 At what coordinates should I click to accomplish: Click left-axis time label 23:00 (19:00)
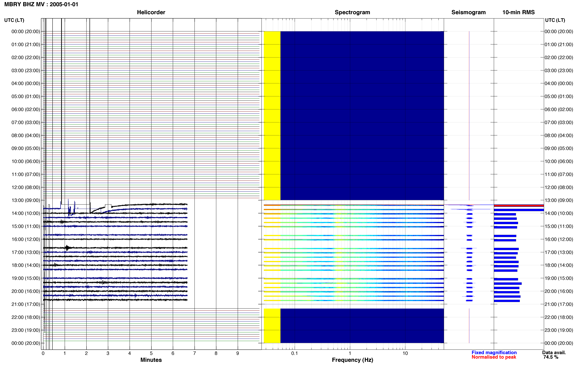pyautogui.click(x=26, y=330)
